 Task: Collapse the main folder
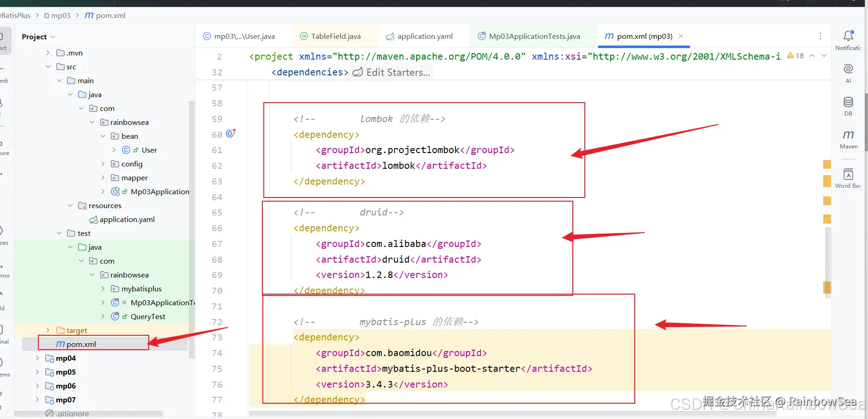click(59, 80)
